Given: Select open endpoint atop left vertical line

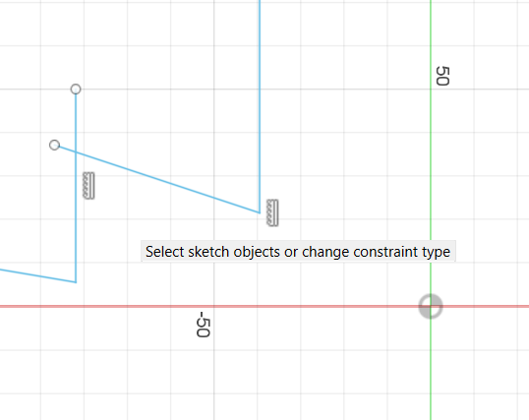Looking at the screenshot, I should pyautogui.click(x=76, y=90).
